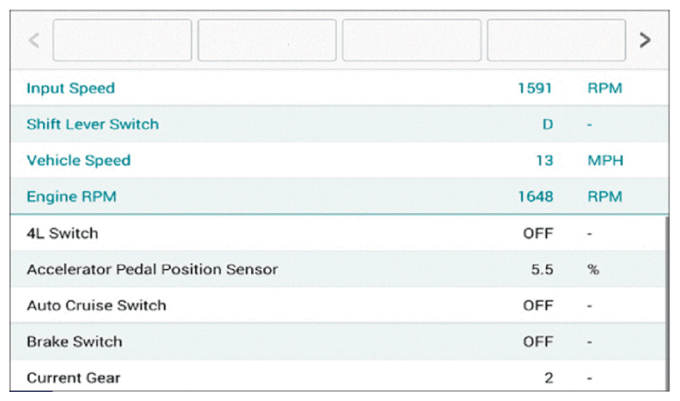Open the third empty tab box
Image resolution: width=680 pixels, height=401 pixels.
pos(412,40)
